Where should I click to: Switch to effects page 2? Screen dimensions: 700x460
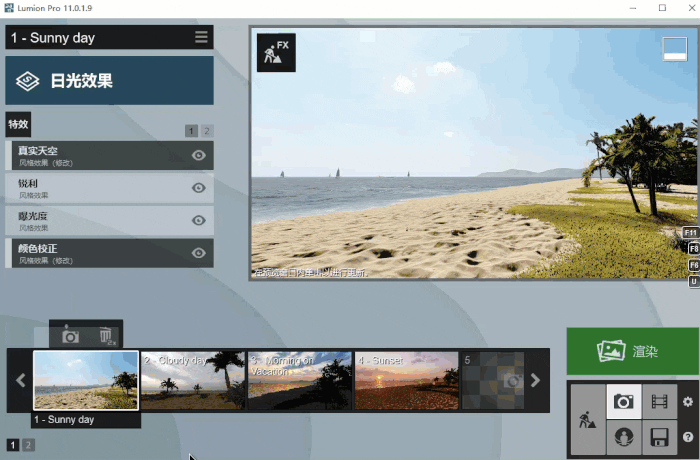pyautogui.click(x=207, y=131)
